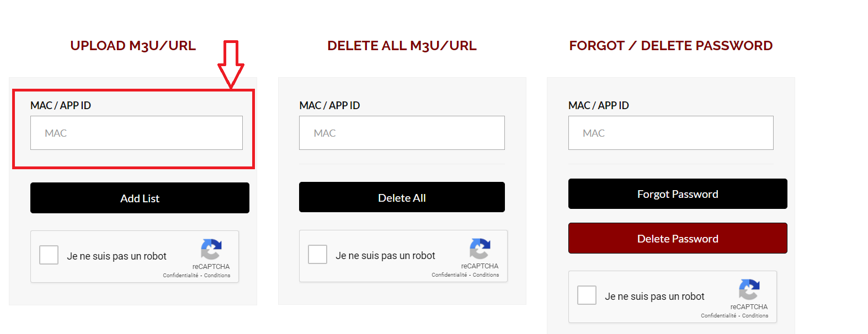Enable robot checkbox under Delete Password button
Image resolution: width=868 pixels, height=334 pixels.
(x=587, y=295)
